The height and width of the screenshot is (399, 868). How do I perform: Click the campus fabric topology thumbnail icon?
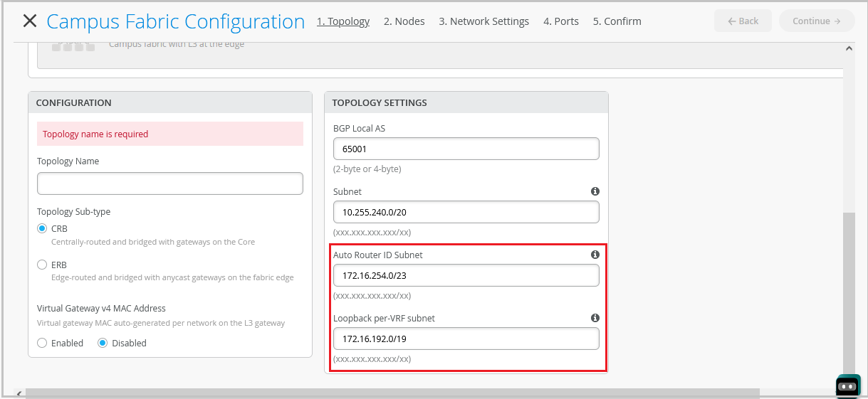pyautogui.click(x=73, y=46)
